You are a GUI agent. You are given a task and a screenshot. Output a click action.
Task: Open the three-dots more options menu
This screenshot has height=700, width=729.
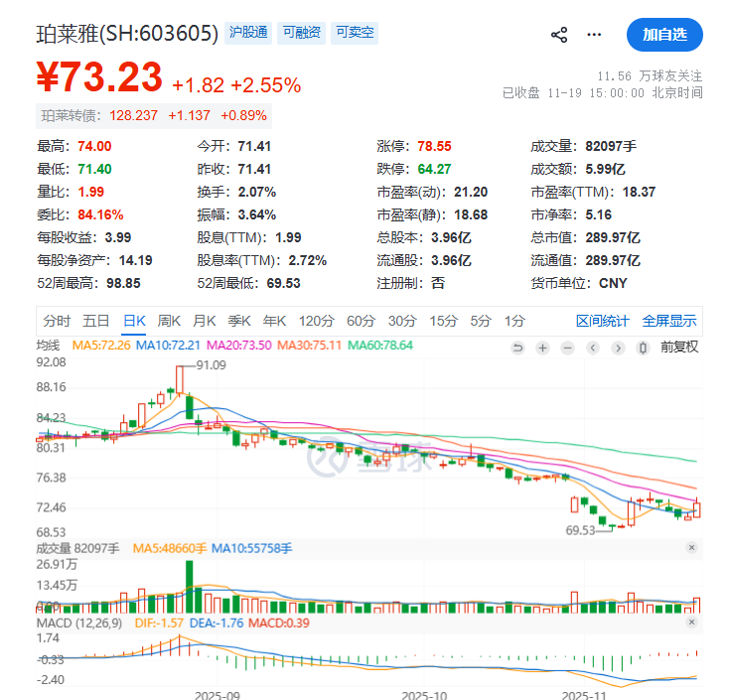[x=594, y=35]
